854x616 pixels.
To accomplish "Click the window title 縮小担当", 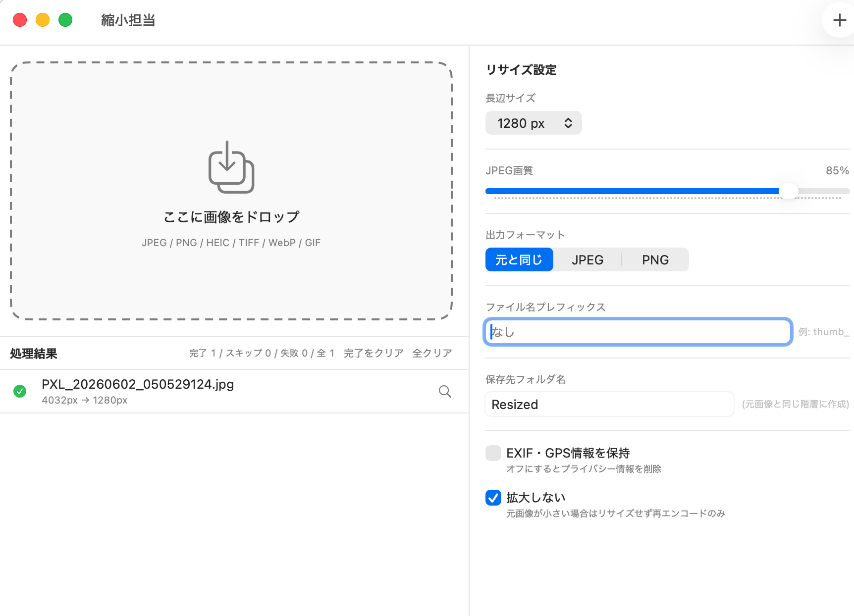I will tap(128, 20).
